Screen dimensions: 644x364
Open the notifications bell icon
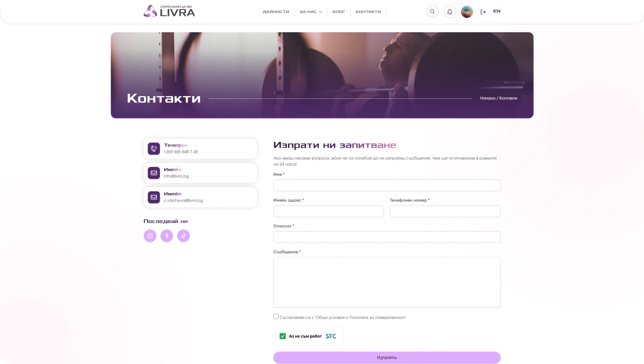(450, 11)
